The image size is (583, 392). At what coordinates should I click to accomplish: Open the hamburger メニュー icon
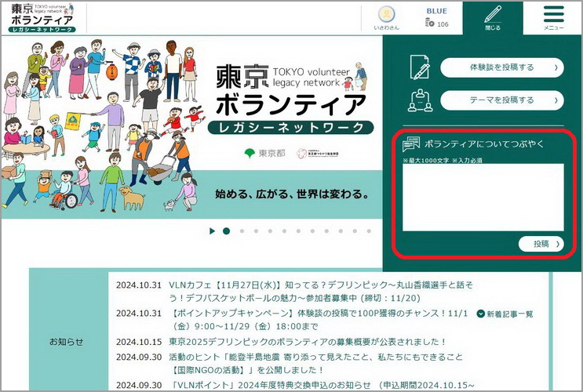pyautogui.click(x=553, y=17)
